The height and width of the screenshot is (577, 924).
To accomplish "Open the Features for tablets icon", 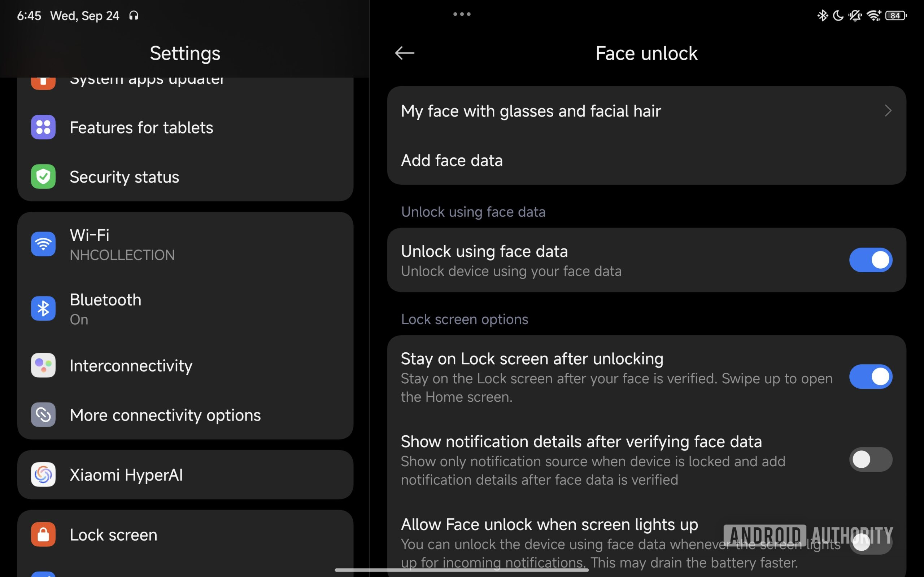I will point(43,127).
